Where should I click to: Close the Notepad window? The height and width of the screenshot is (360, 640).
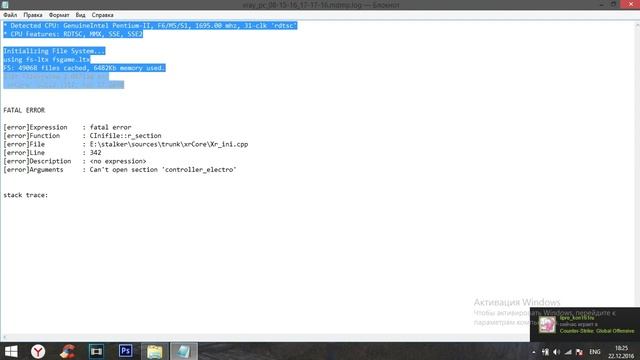point(631,4)
